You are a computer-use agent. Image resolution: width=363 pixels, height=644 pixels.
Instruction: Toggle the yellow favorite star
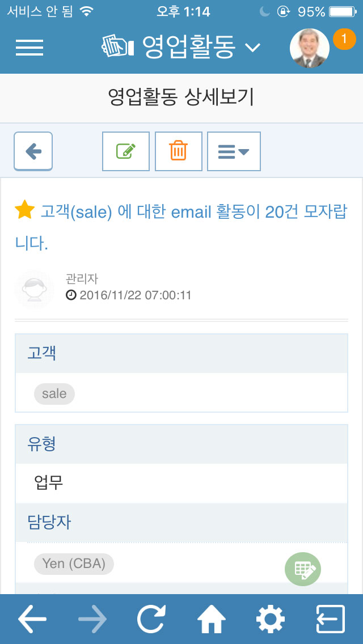pos(24,210)
